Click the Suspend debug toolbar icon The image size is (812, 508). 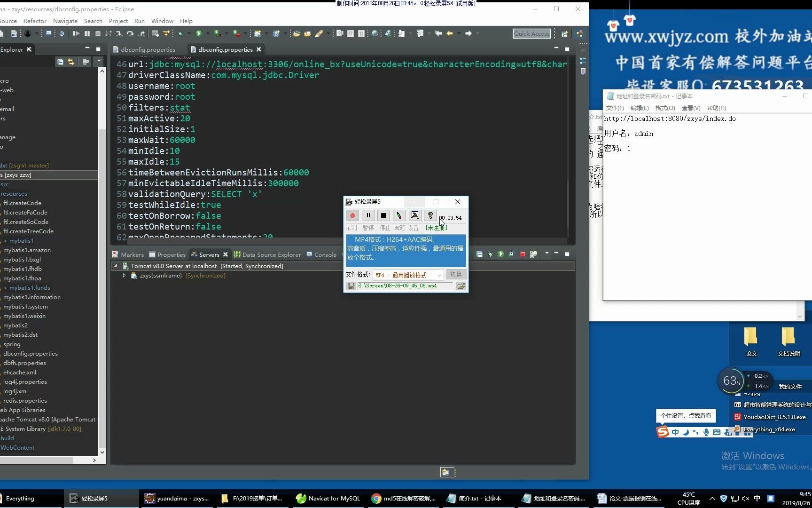click(87, 33)
